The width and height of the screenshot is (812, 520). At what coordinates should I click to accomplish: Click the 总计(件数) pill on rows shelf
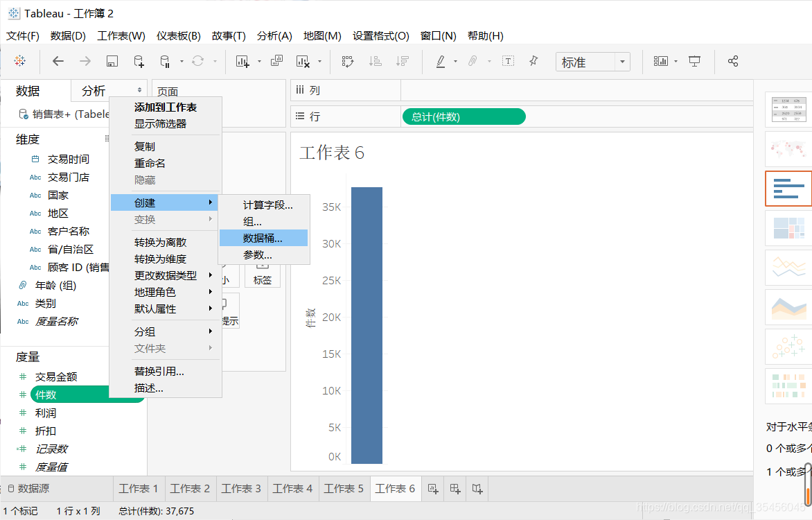click(464, 116)
